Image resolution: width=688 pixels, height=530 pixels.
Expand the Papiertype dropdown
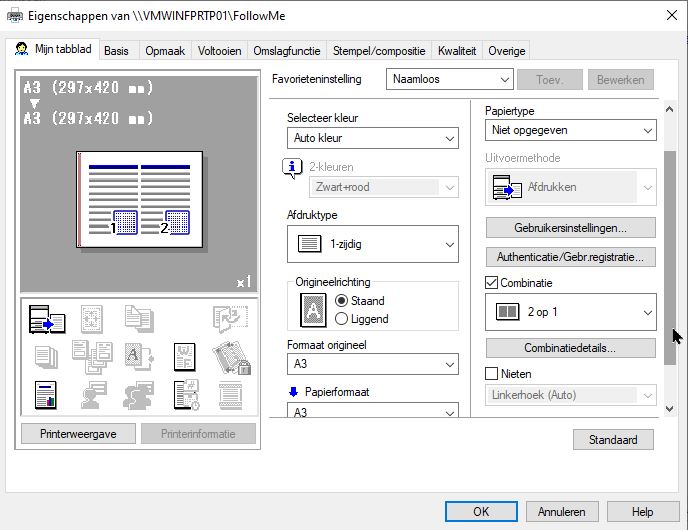point(570,130)
